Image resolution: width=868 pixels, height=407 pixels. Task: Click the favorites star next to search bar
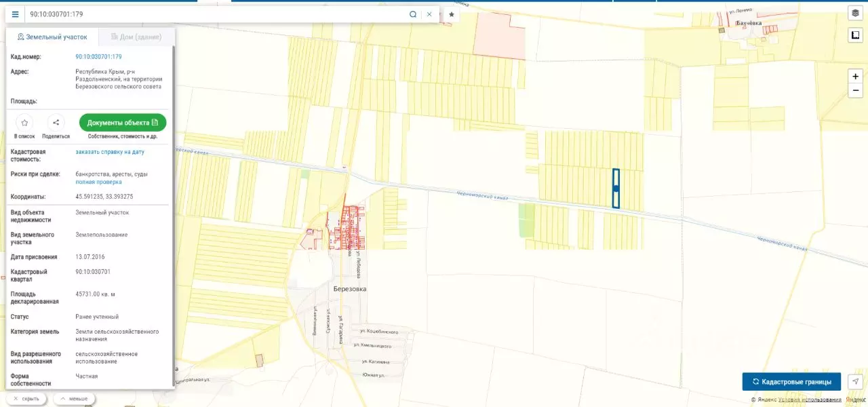[452, 14]
